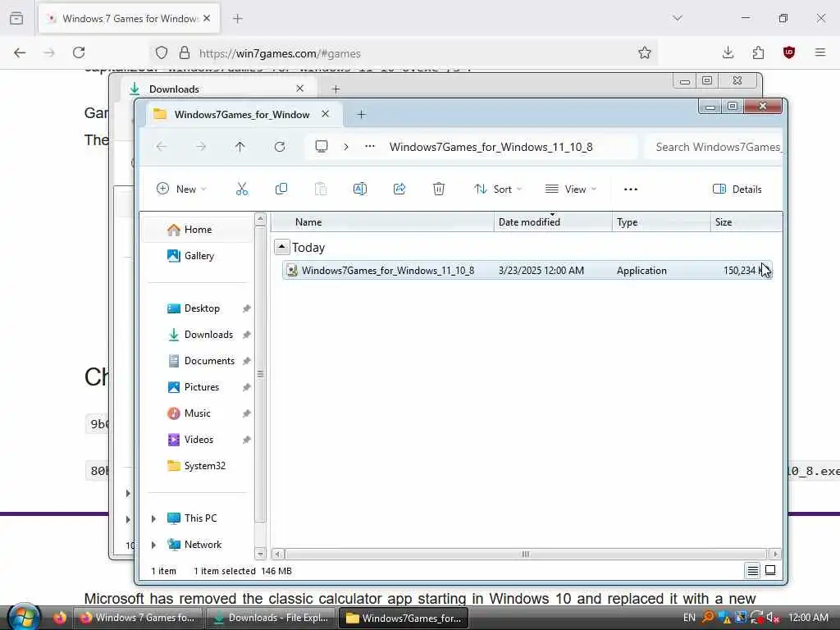
Task: Click the muted volume tray icon
Action: [x=773, y=618]
